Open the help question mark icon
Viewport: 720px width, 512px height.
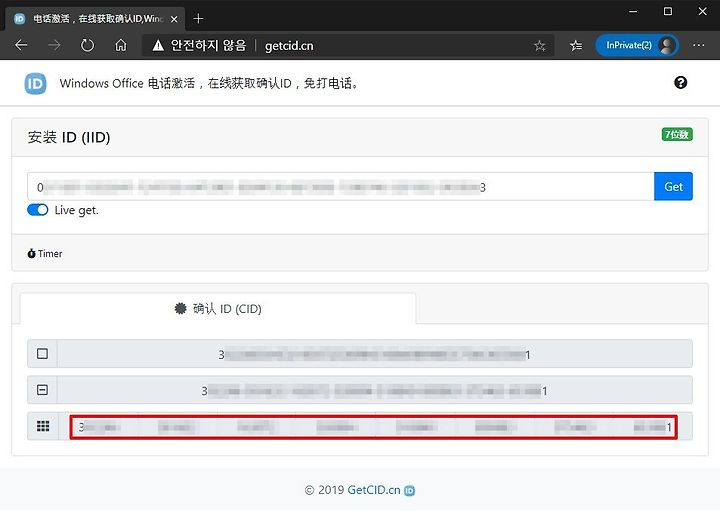tap(681, 83)
